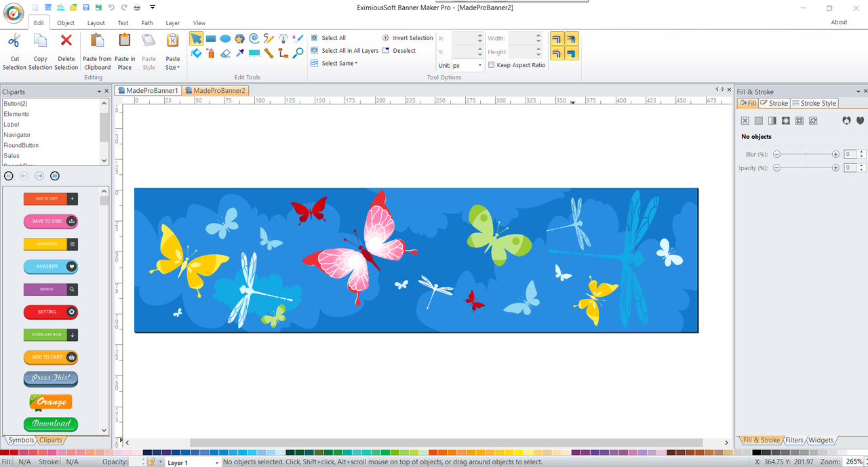Screen dimensions: 868x467
Task: Click the Delete Selection red X
Action: pyautogui.click(x=66, y=41)
